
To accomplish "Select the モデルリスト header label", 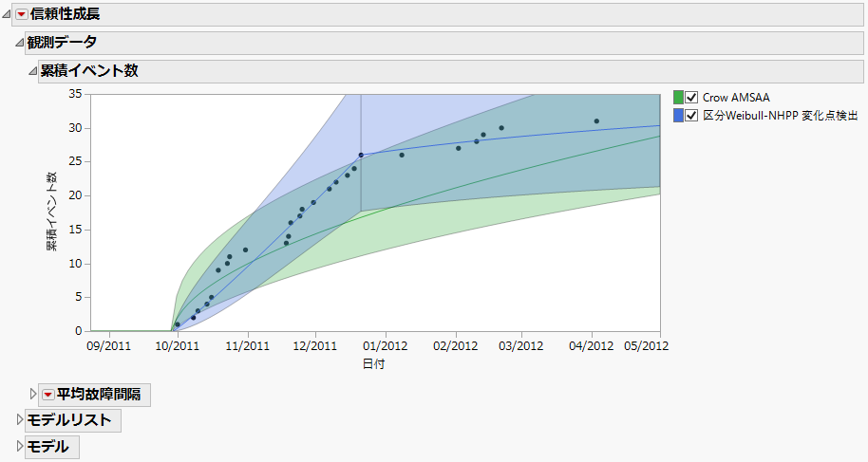I will tap(69, 420).
